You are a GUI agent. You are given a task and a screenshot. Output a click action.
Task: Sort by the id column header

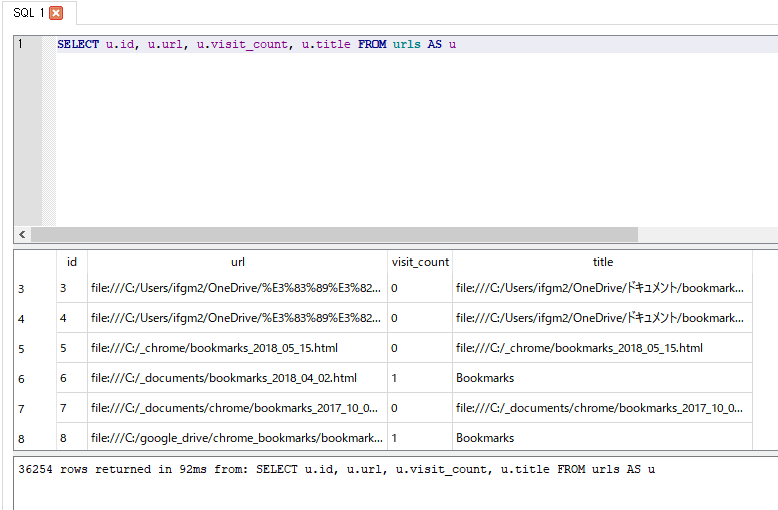pos(71,262)
